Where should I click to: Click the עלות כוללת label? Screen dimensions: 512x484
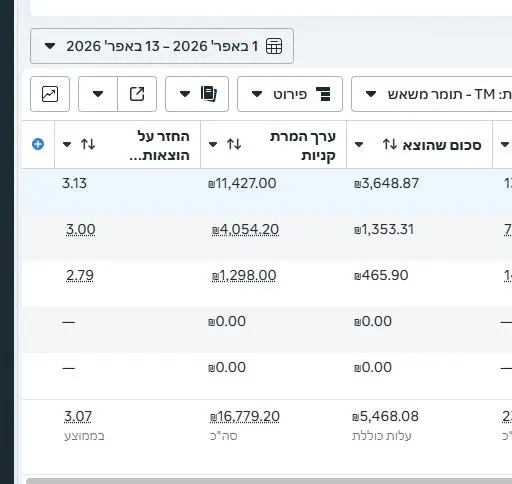(x=382, y=436)
